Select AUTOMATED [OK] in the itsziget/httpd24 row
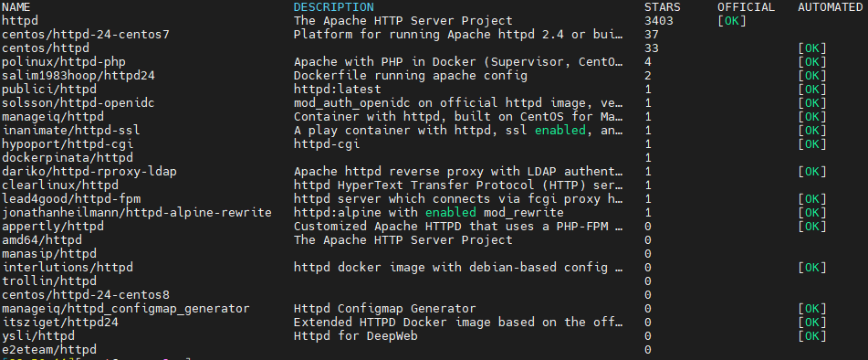 click(812, 323)
